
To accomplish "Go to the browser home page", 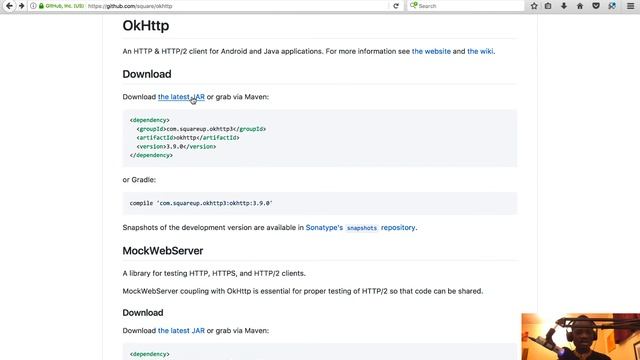I will coord(580,6).
